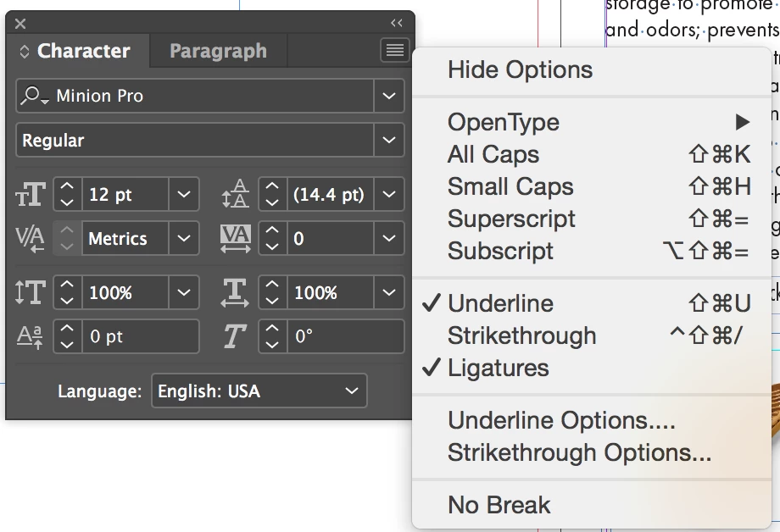Click the horizontal scale stepper arrows

click(272, 292)
